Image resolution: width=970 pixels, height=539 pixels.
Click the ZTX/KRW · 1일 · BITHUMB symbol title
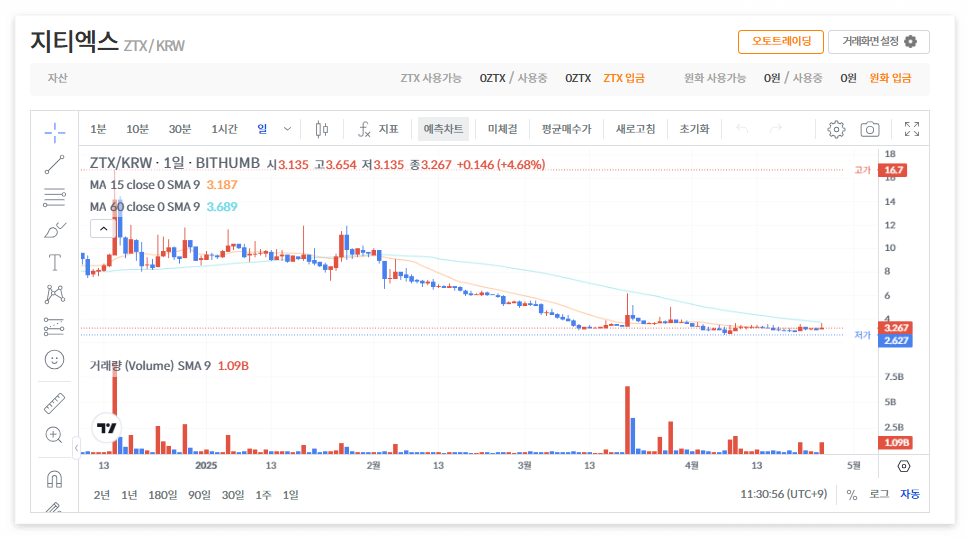click(175, 163)
